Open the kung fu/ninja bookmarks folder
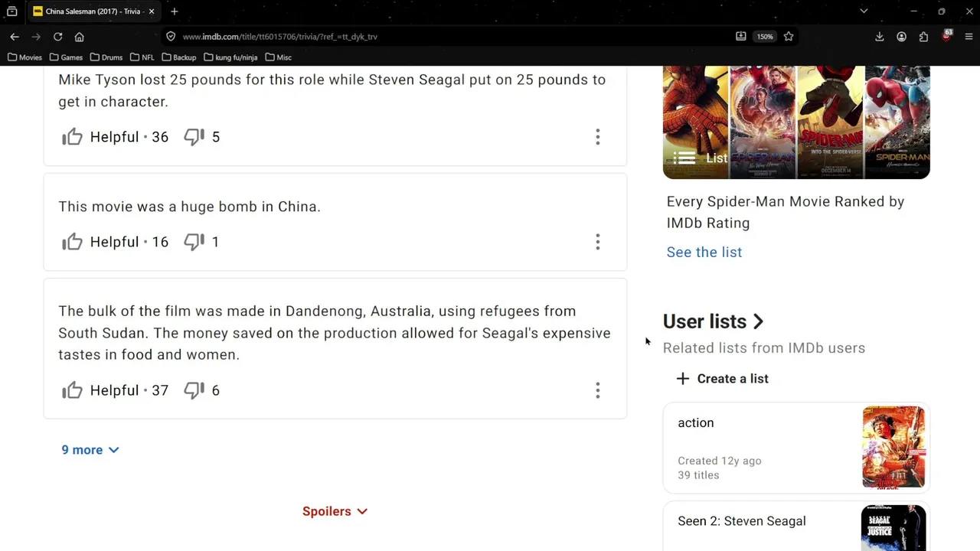The image size is (980, 551). [230, 57]
